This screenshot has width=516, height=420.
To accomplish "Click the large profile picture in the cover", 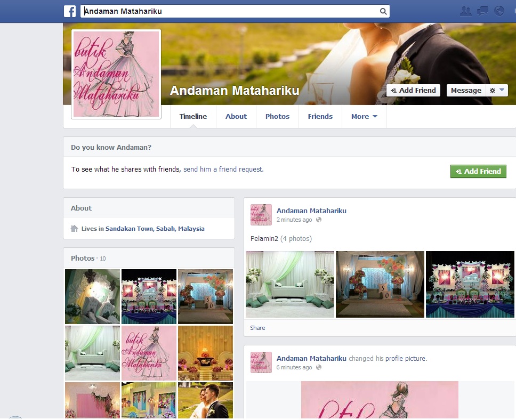I will tap(116, 74).
